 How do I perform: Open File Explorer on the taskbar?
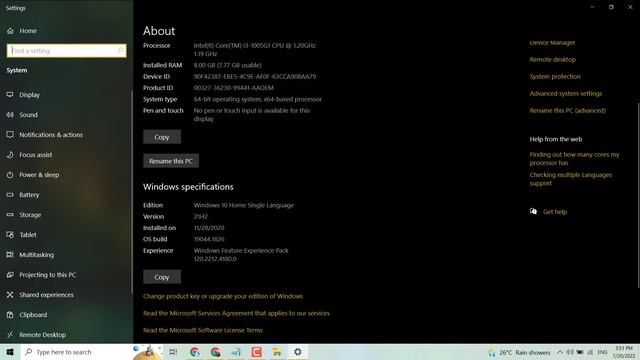(x=277, y=352)
